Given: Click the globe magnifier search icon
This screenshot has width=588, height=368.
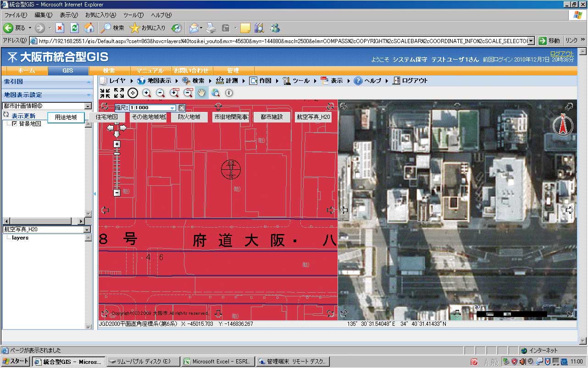Looking at the screenshot, I should click(x=215, y=93).
